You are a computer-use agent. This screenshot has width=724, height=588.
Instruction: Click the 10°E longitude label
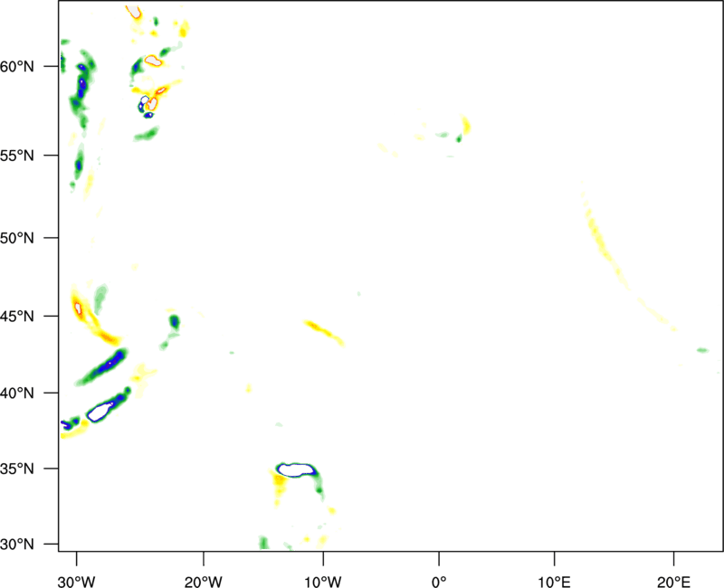point(554,582)
